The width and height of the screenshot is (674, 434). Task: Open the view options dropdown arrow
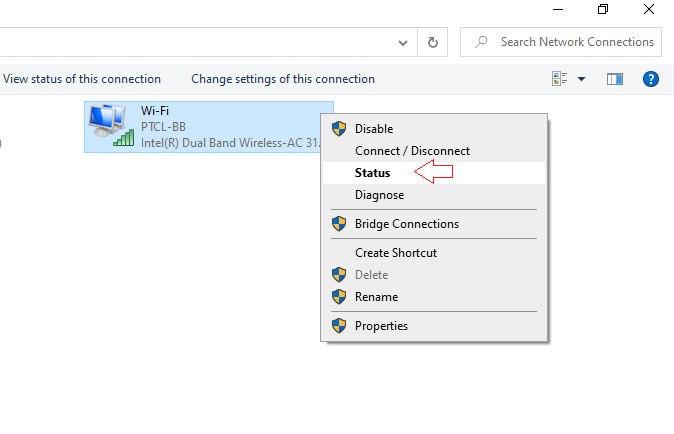click(582, 79)
